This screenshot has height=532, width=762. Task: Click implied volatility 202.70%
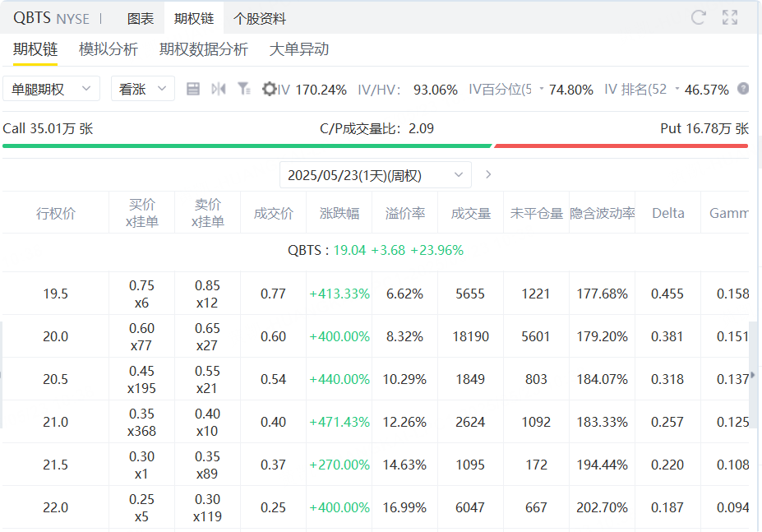[602, 507]
